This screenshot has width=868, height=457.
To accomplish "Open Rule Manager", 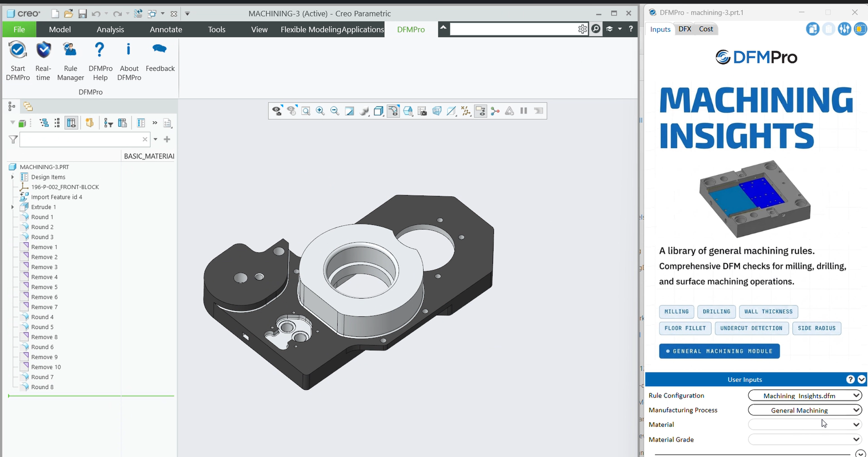I will click(x=71, y=61).
